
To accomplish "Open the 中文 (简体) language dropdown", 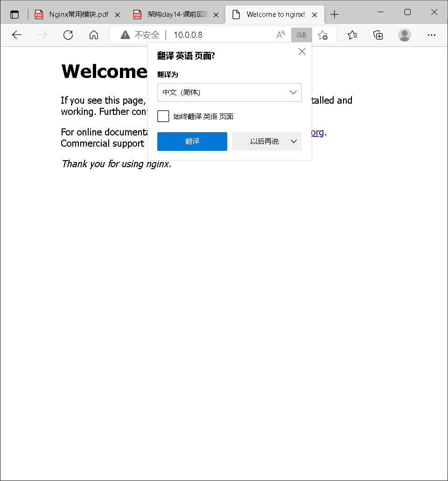I will [229, 92].
